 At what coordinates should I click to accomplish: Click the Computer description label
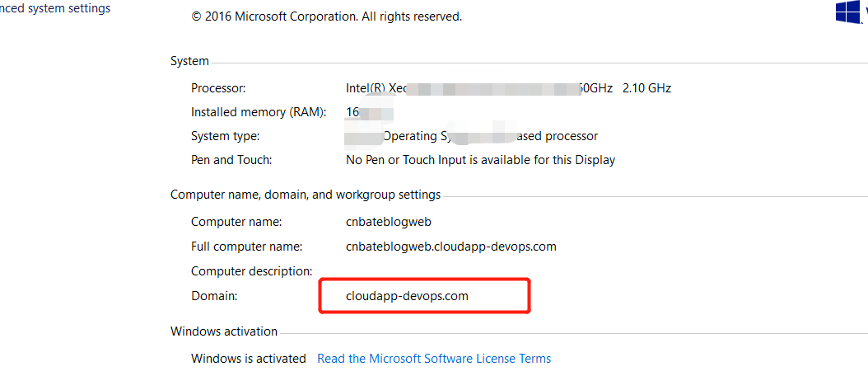(x=252, y=271)
